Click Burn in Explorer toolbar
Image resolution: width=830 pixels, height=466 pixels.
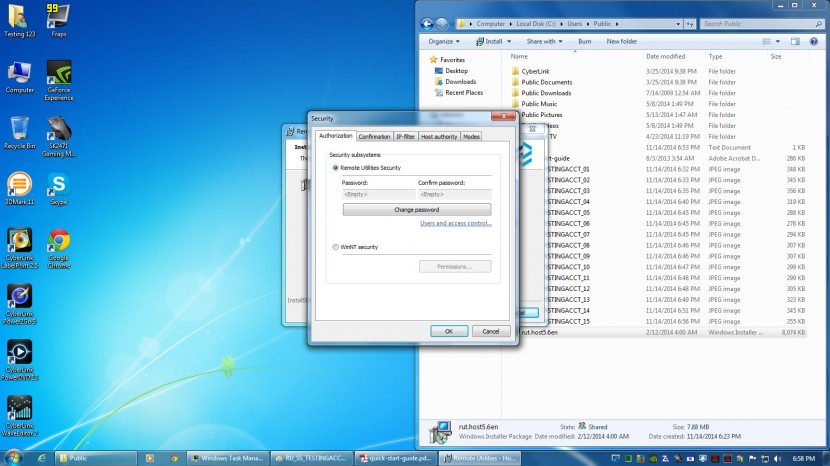(584, 41)
